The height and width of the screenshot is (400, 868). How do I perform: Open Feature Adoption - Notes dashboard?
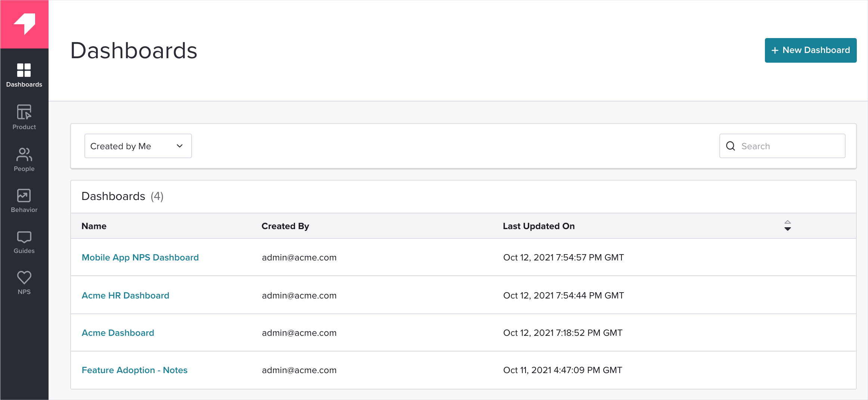pyautogui.click(x=134, y=370)
